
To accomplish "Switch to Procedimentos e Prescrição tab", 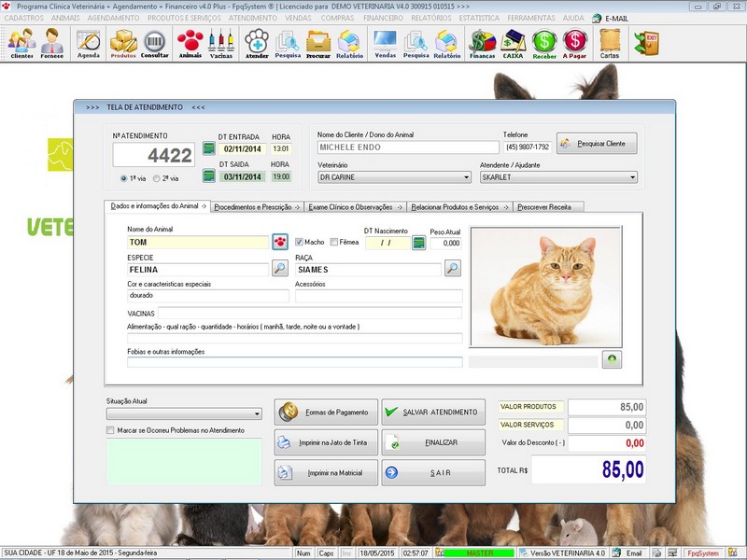I will coord(256,207).
